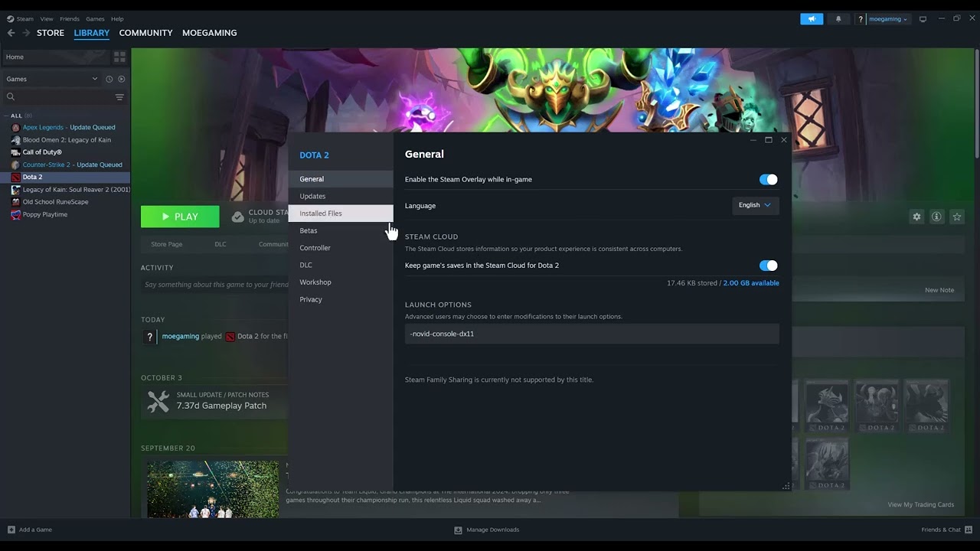This screenshot has width=980, height=551.
Task: Click the green PLAY button
Action: click(x=180, y=217)
